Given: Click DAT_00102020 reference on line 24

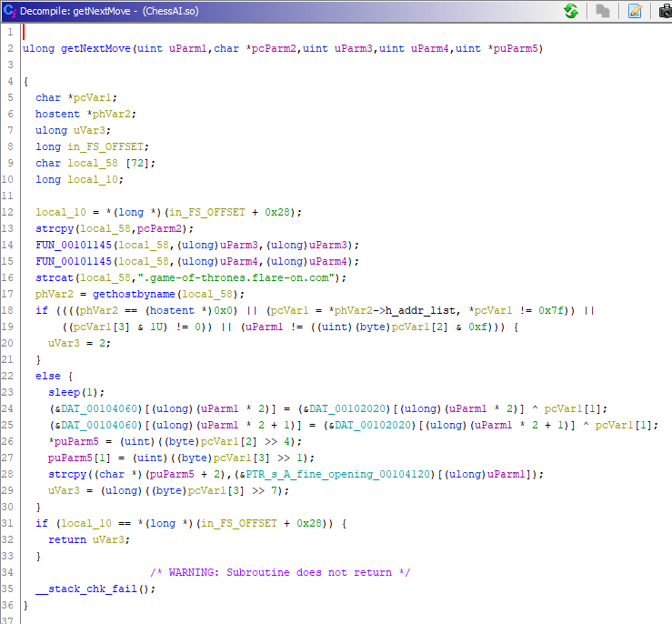Looking at the screenshot, I should [347, 408].
